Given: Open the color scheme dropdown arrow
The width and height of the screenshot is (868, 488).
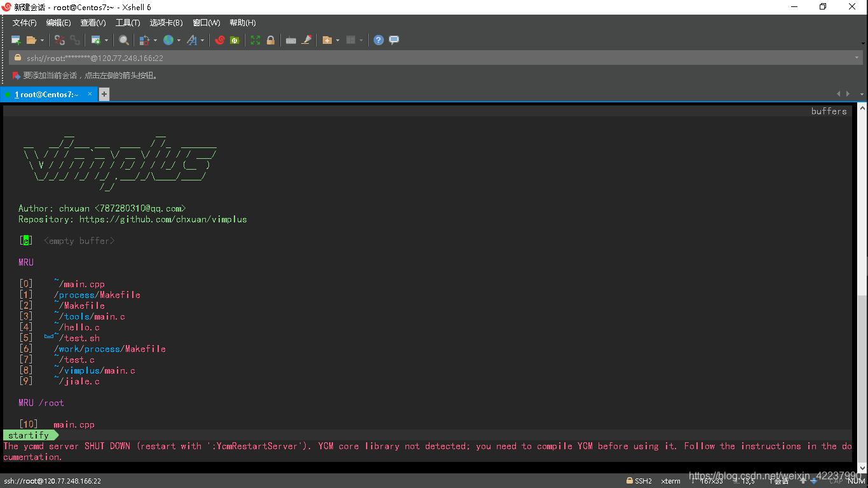Looking at the screenshot, I should (154, 40).
